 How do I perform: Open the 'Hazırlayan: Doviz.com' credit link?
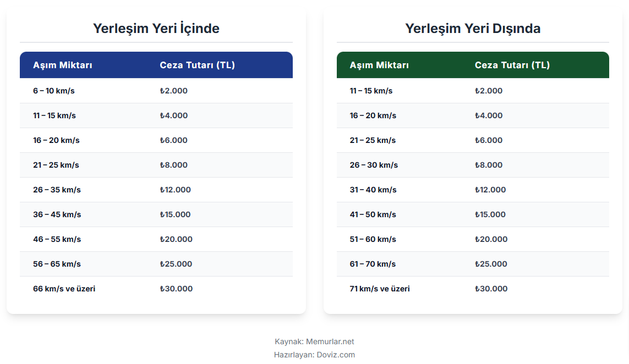click(x=314, y=355)
